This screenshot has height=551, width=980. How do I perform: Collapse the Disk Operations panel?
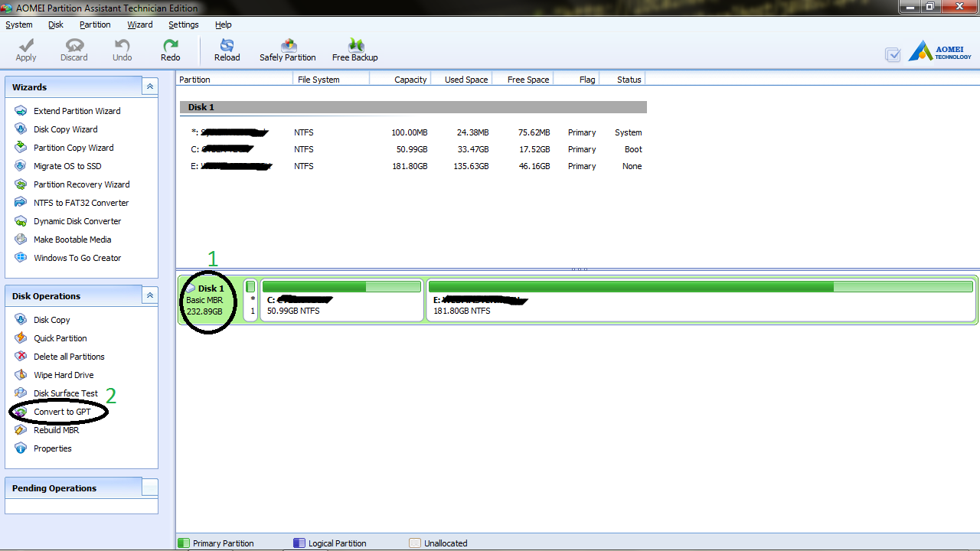[x=150, y=296]
